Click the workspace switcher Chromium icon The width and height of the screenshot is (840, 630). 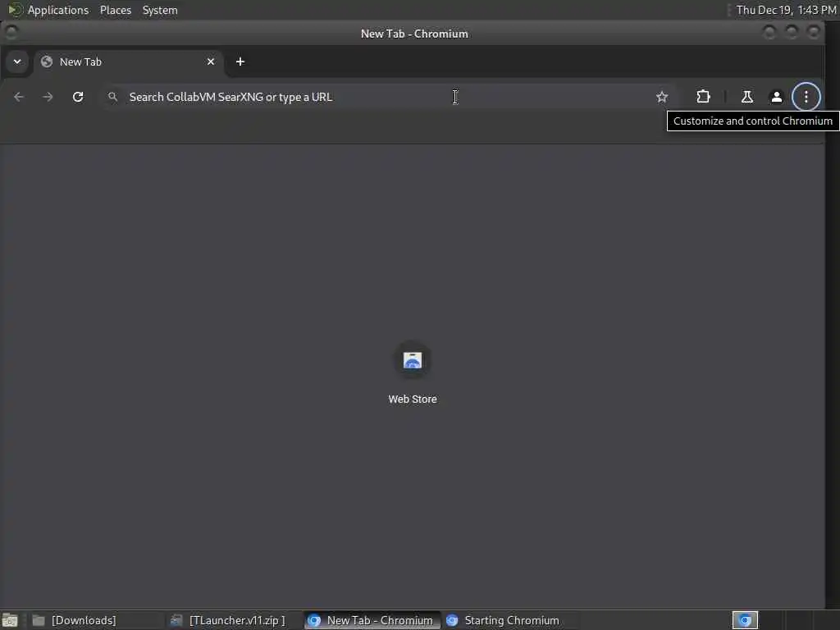745,620
